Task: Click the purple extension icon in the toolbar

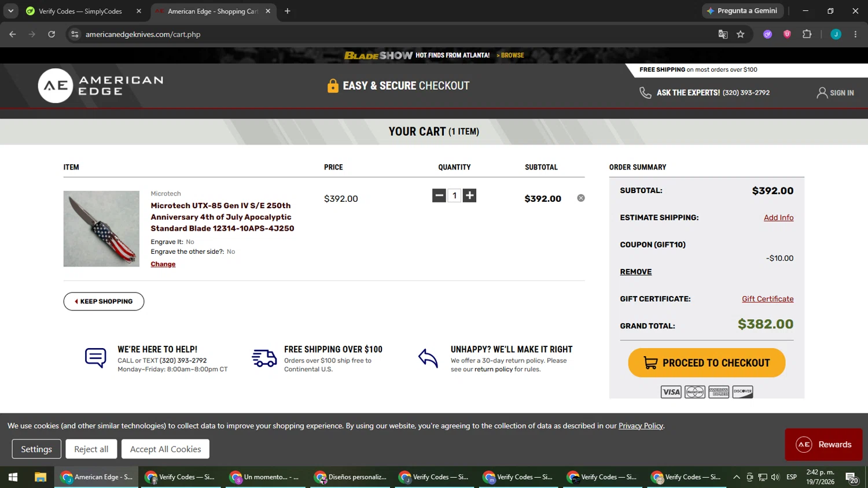Action: pyautogui.click(x=768, y=34)
